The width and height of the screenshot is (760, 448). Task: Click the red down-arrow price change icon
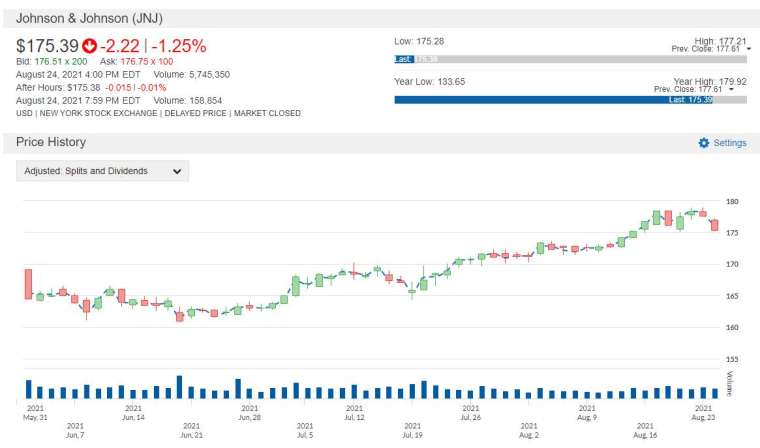coord(89,46)
